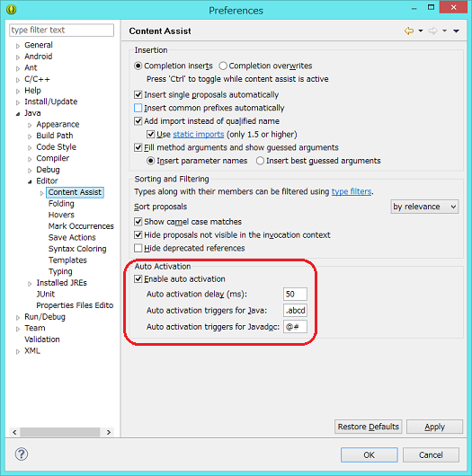Toggle Insert single proposals automatically
Image resolution: width=472 pixels, height=476 pixels.
click(x=138, y=94)
